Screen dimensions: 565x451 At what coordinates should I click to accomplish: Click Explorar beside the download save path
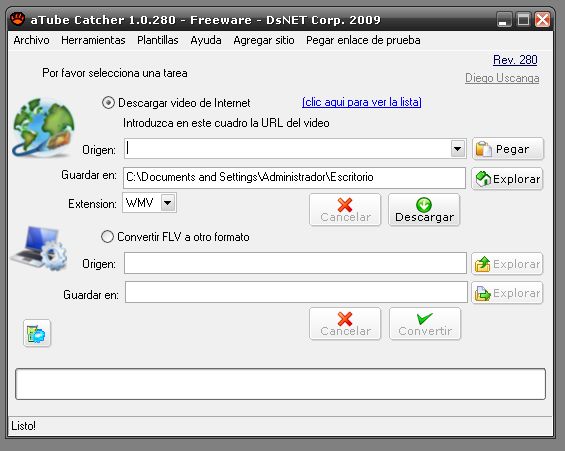click(507, 178)
